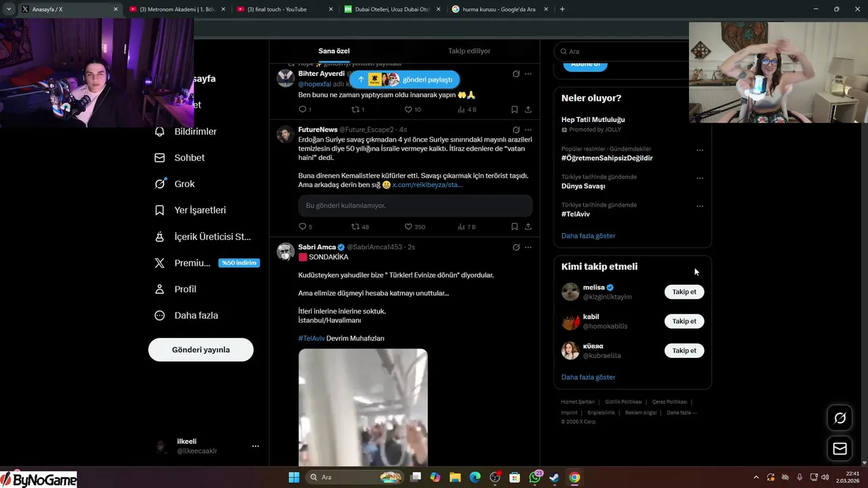The image size is (868, 488).
Task: Follow кüвяα with Takip et
Action: (684, 350)
